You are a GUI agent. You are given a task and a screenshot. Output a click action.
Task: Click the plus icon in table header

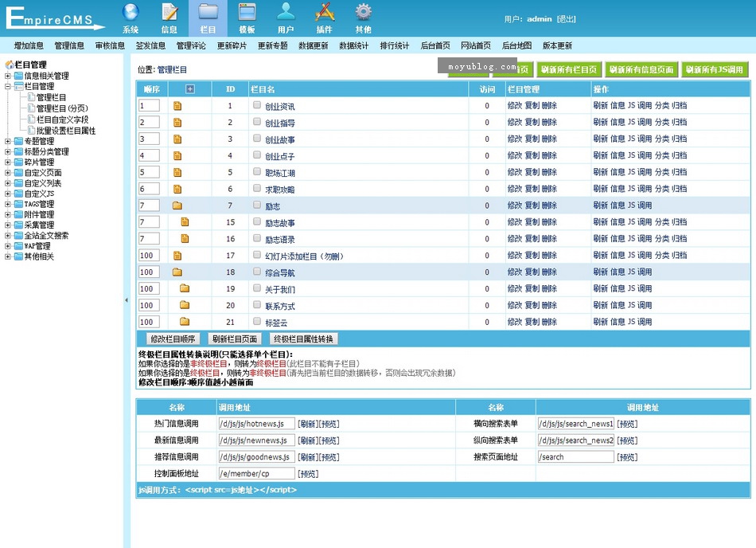190,89
